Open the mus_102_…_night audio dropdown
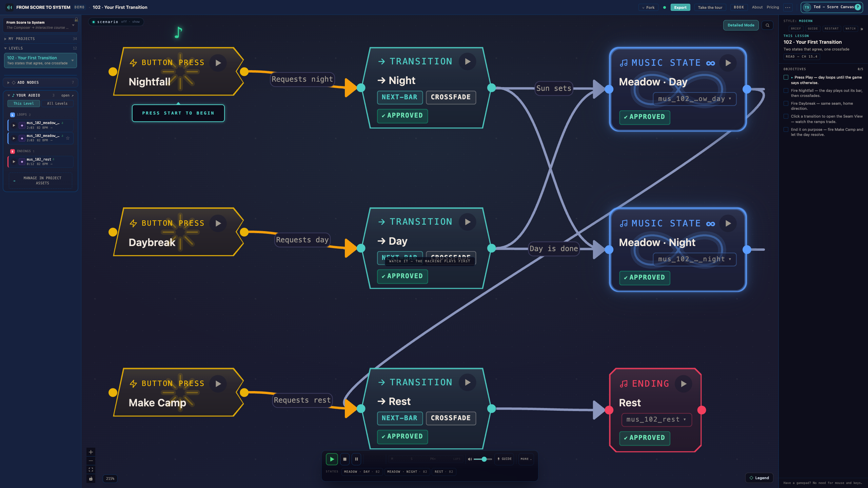 (694, 259)
